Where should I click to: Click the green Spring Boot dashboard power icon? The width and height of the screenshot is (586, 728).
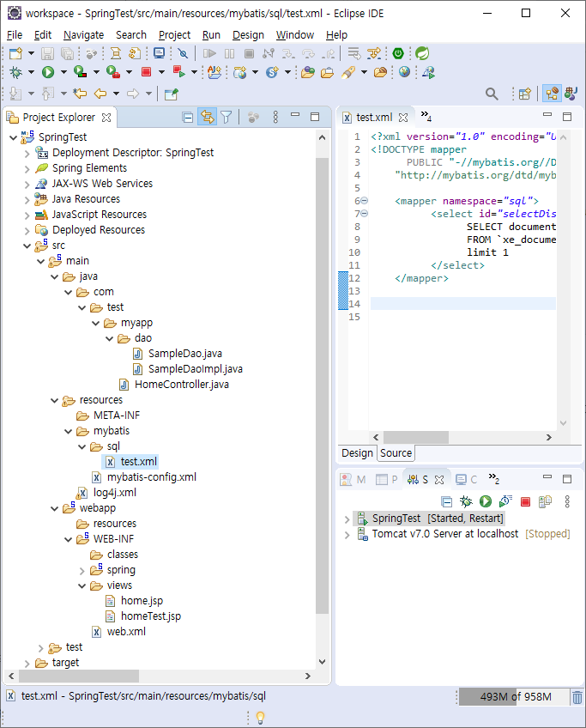tap(398, 53)
